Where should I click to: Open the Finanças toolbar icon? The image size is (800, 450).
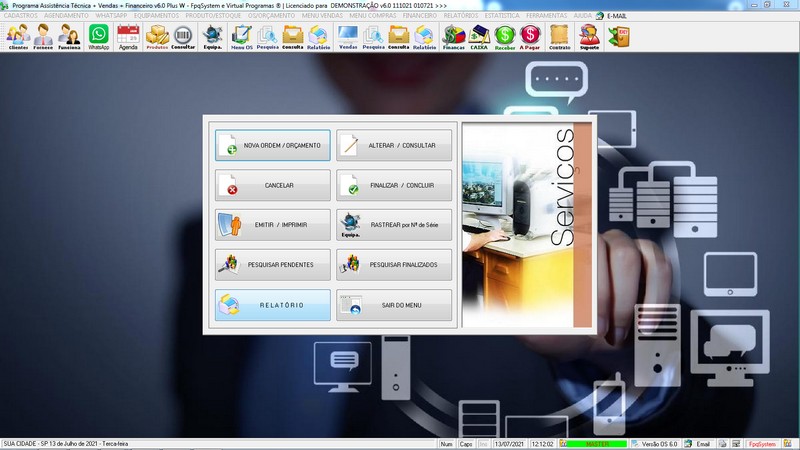pos(454,37)
